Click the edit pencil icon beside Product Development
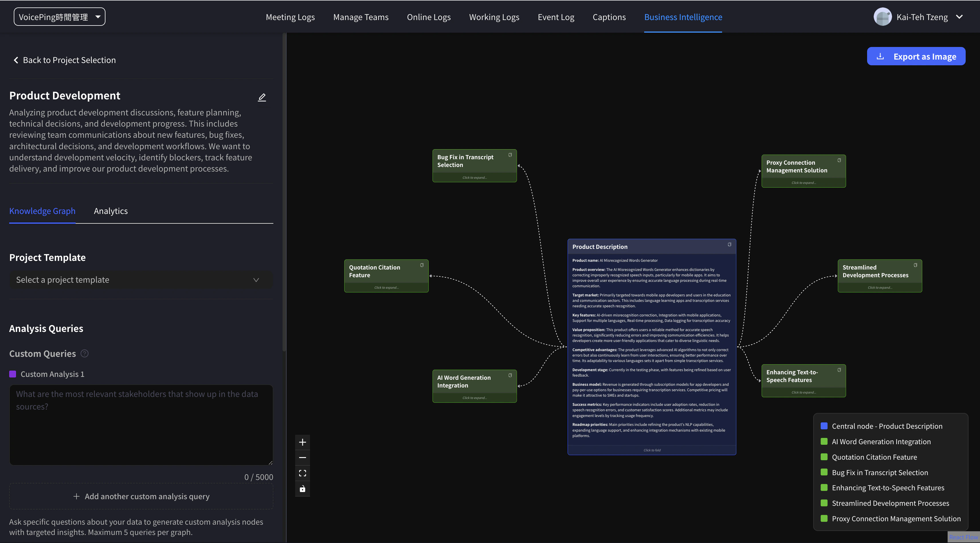 tap(262, 97)
